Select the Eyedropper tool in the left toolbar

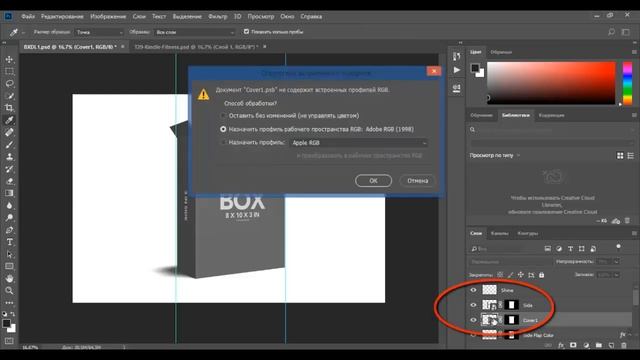pyautogui.click(x=9, y=120)
